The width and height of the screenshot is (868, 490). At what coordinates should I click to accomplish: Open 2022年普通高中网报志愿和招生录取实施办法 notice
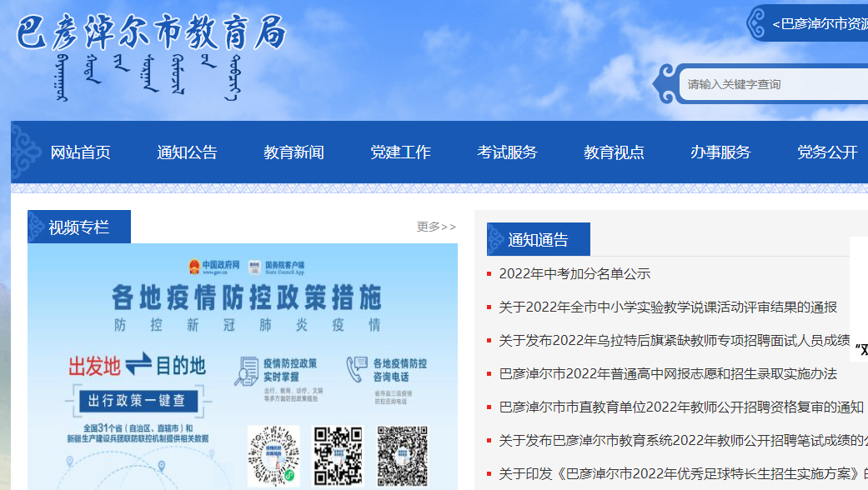click(x=668, y=374)
